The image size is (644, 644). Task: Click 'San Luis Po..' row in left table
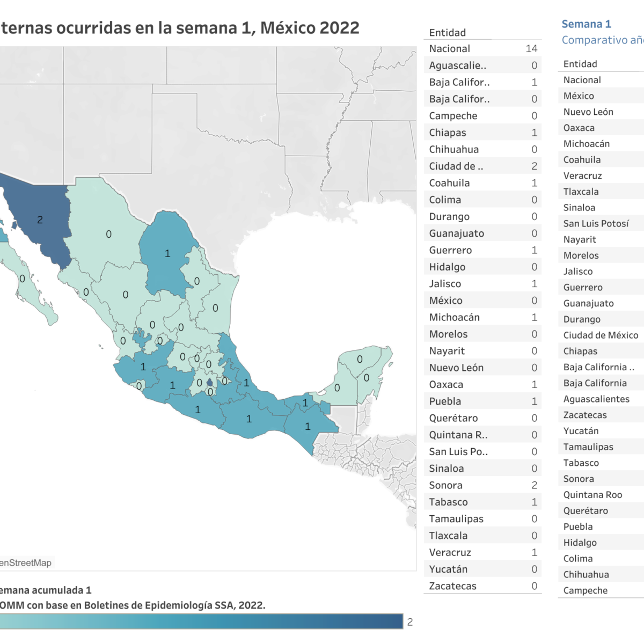482,451
